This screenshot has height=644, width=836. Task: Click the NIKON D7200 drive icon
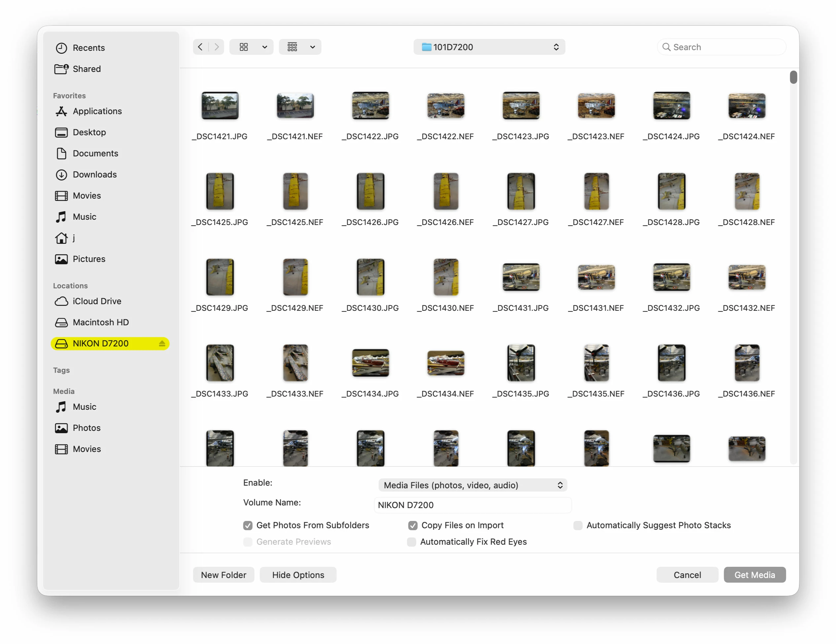[x=61, y=343]
